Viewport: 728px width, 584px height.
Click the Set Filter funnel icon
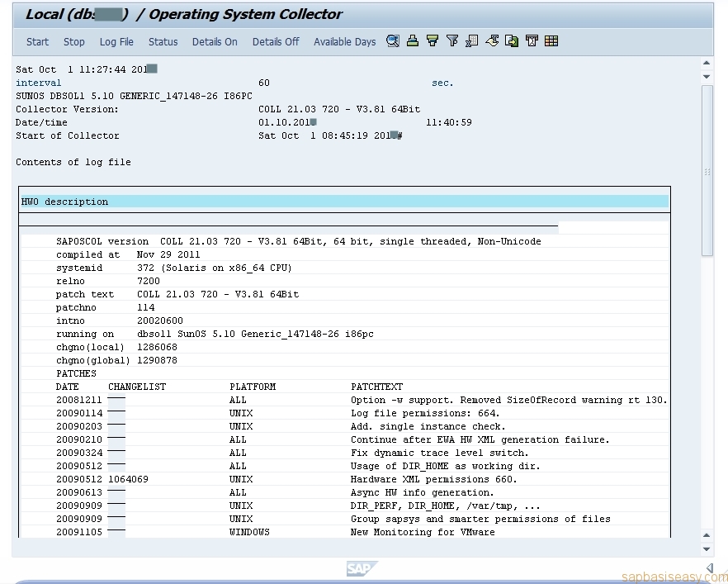452,41
